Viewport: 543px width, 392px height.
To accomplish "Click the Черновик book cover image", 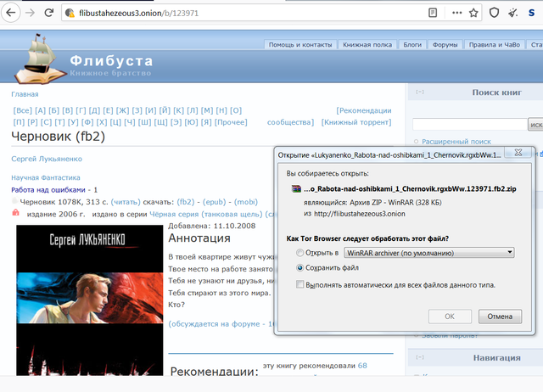I will (90, 300).
